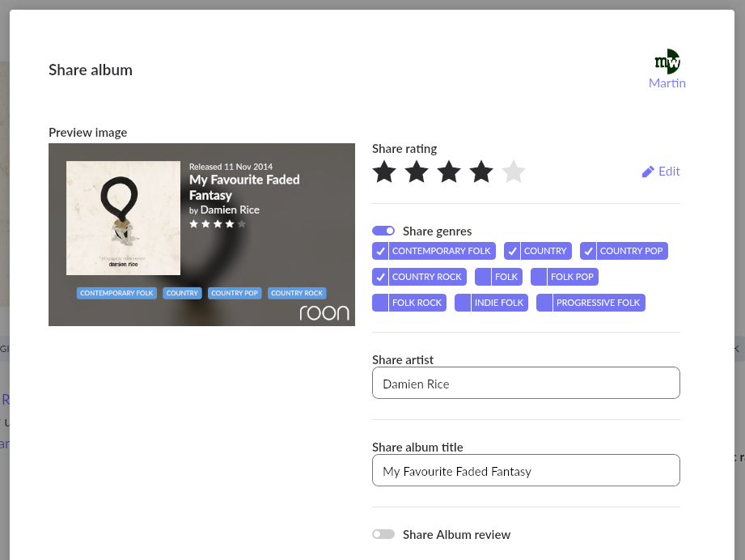Uncheck the Contemporary Folk genre
This screenshot has width=745, height=560.
(380, 251)
